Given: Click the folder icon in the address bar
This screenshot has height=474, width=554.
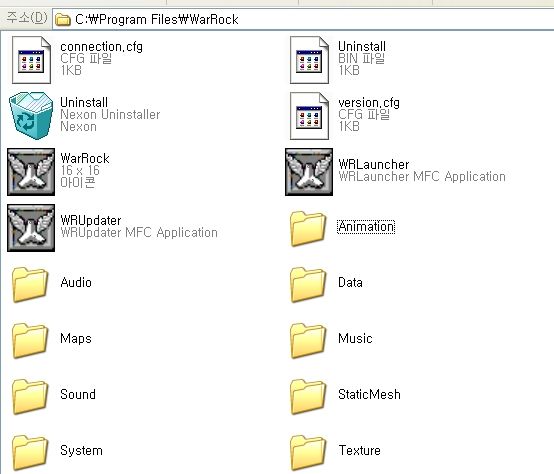Looking at the screenshot, I should [x=63, y=19].
